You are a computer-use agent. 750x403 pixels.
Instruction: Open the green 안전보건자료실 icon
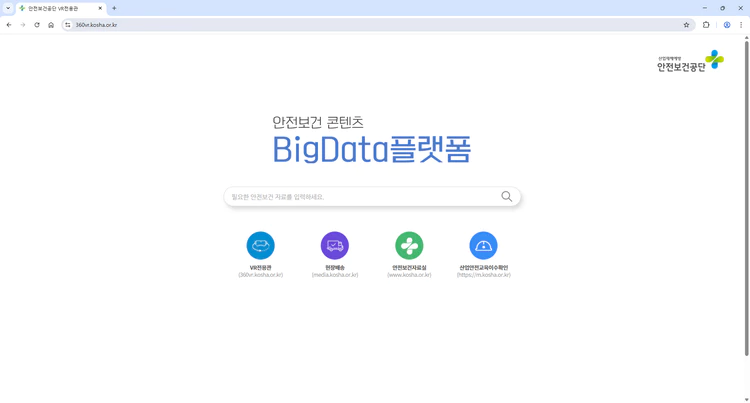pos(409,245)
